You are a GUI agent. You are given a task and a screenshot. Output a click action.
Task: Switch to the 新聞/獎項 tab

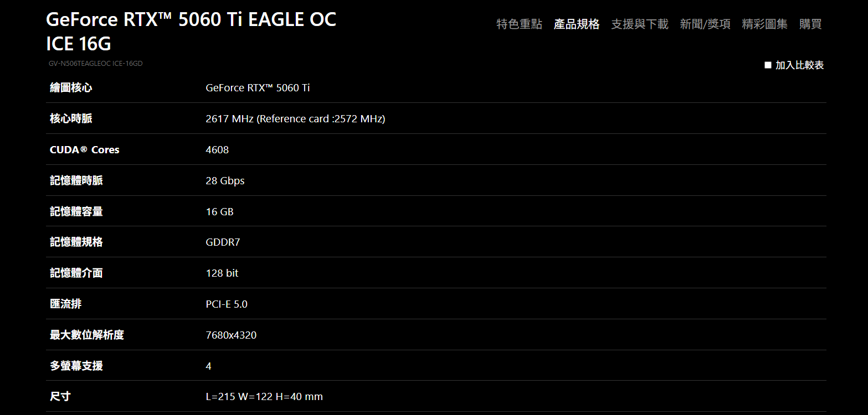click(705, 24)
